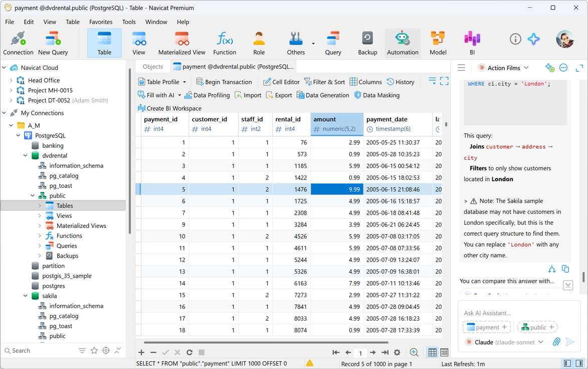
Task: Open the Function objects icon
Action: click(225, 43)
